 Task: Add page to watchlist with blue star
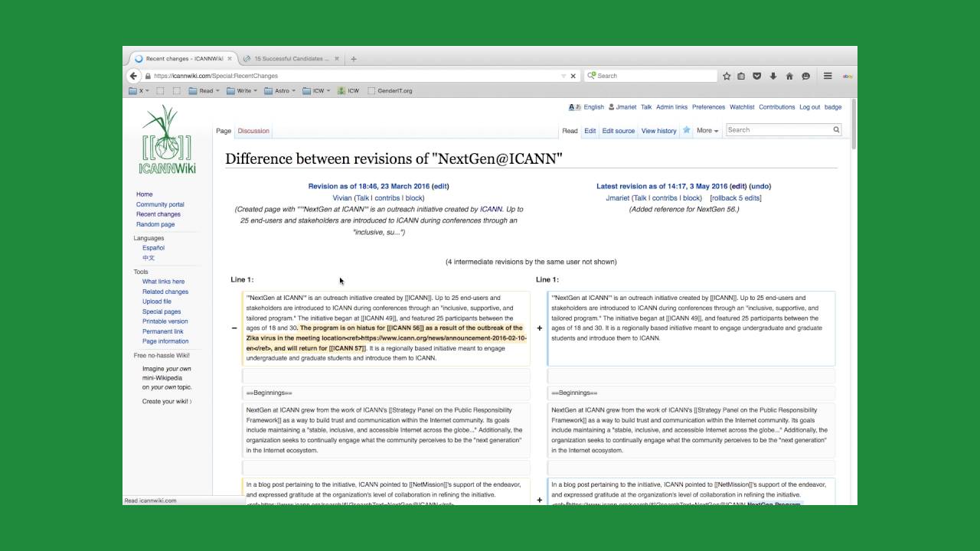687,130
